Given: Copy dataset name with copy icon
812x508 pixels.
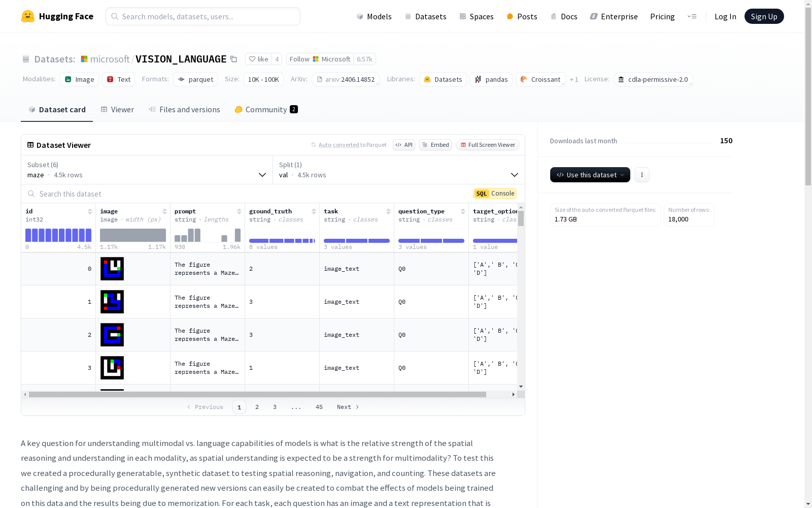Looking at the screenshot, I should coord(233,59).
